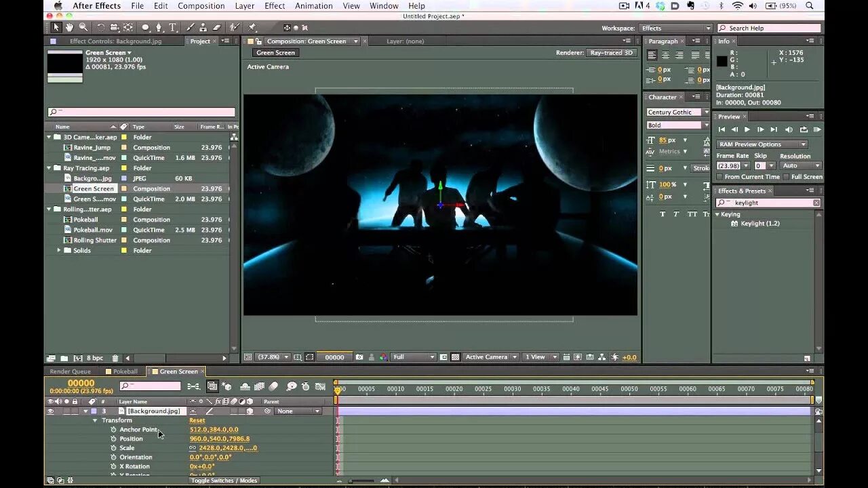Jump to first frame in Preview panel

pyautogui.click(x=722, y=129)
